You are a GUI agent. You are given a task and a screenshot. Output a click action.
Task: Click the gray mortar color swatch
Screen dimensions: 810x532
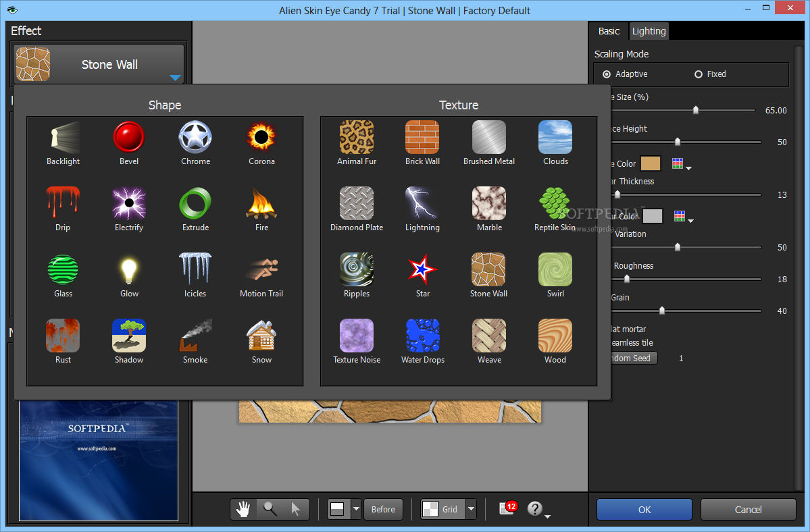click(653, 216)
